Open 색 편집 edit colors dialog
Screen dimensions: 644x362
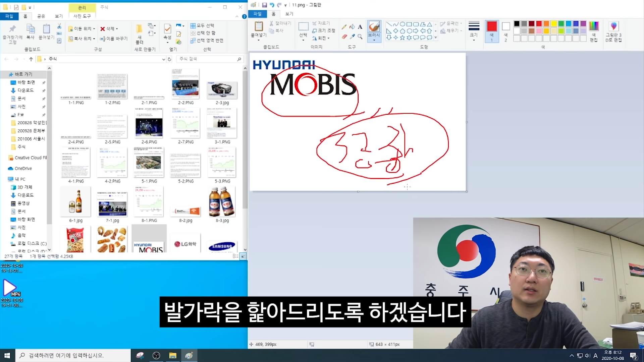[594, 31]
